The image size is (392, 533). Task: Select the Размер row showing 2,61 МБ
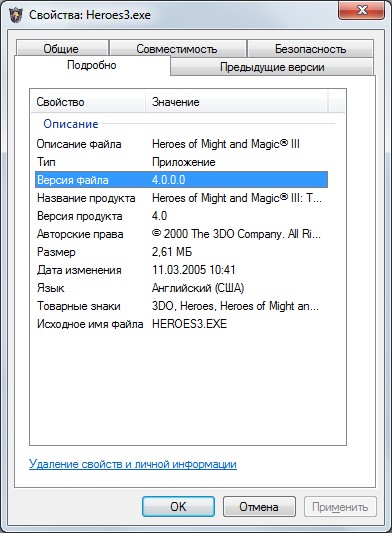point(182,252)
